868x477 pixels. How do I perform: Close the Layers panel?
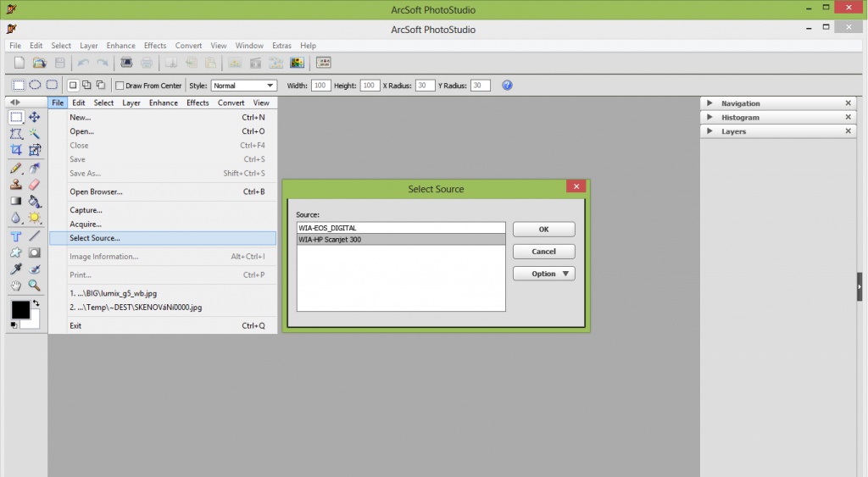tap(848, 130)
